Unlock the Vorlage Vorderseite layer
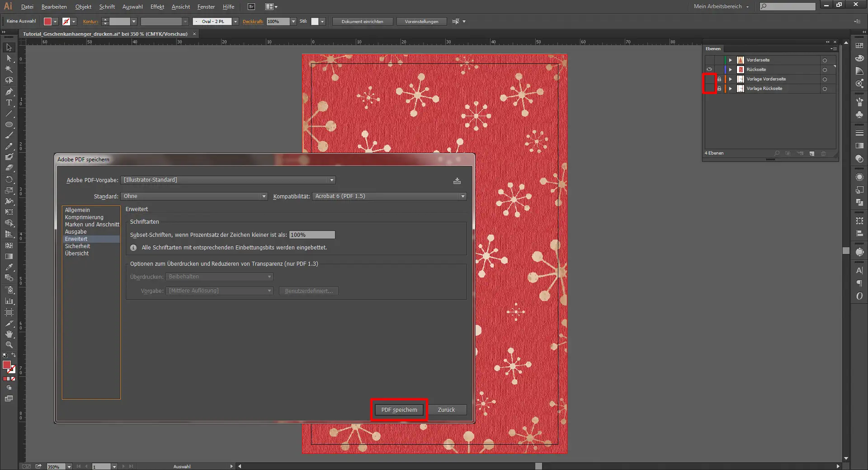This screenshot has height=470, width=868. [x=719, y=79]
